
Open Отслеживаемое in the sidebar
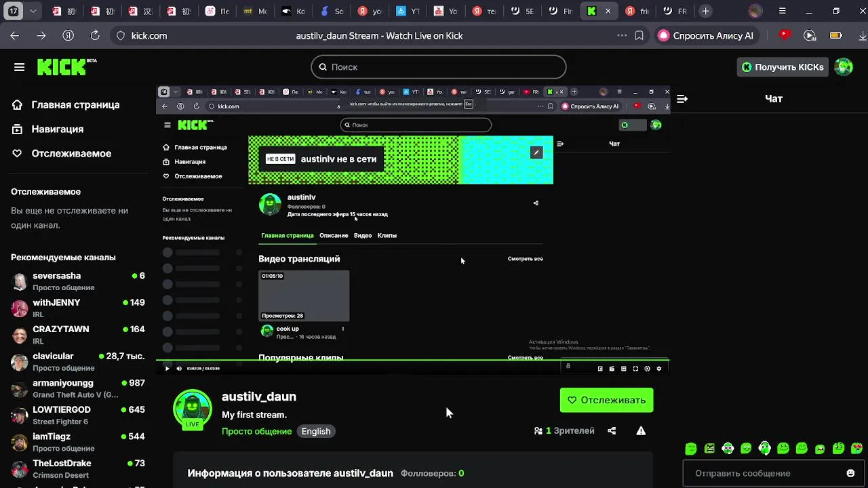(x=62, y=154)
